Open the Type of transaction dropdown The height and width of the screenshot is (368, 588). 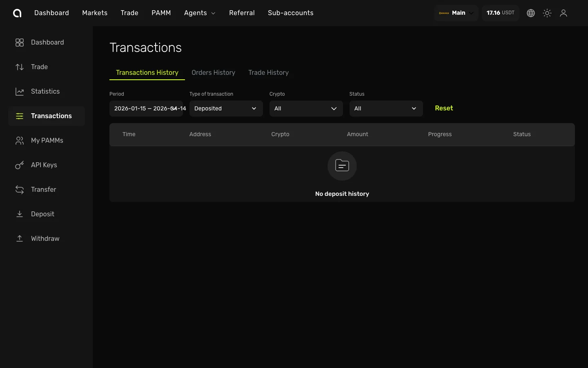click(x=226, y=108)
